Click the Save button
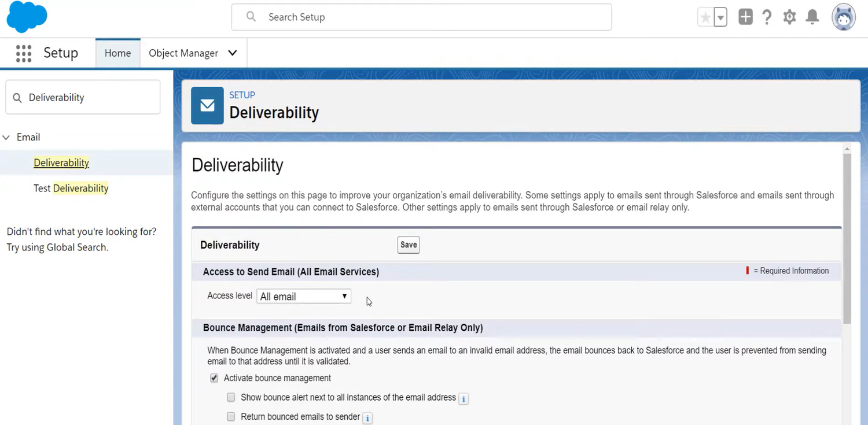The height and width of the screenshot is (425, 868). pos(408,245)
